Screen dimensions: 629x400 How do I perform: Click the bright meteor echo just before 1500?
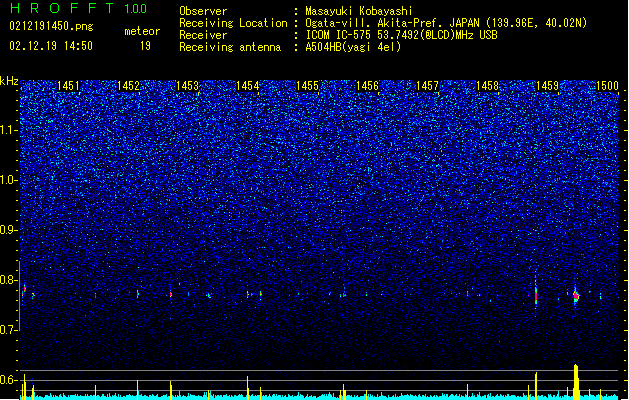click(x=576, y=296)
